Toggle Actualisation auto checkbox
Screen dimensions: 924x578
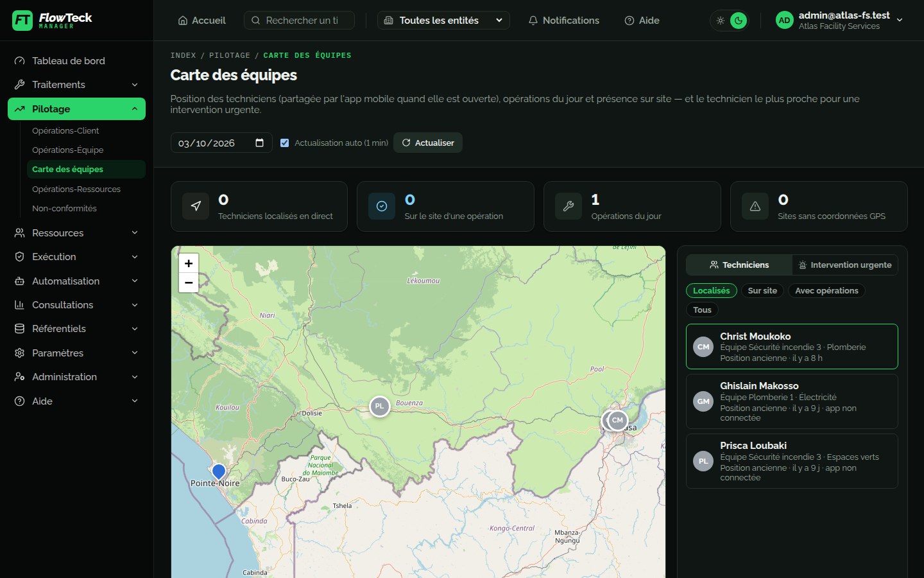click(x=284, y=143)
